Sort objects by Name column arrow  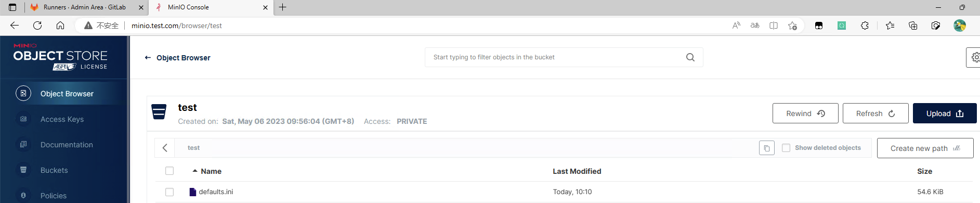click(x=195, y=171)
